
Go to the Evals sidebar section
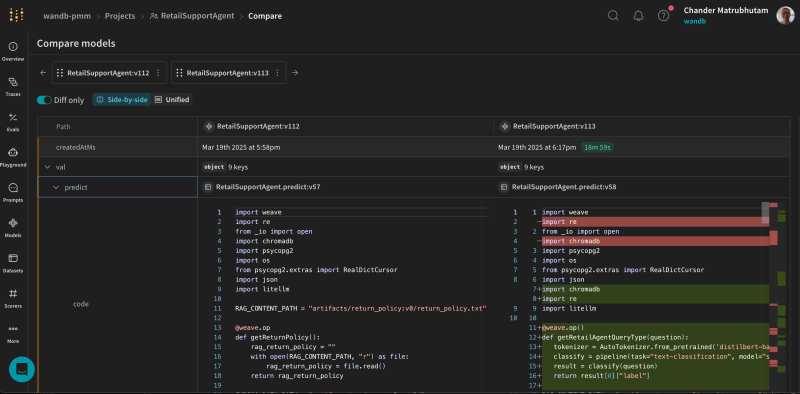point(13,122)
